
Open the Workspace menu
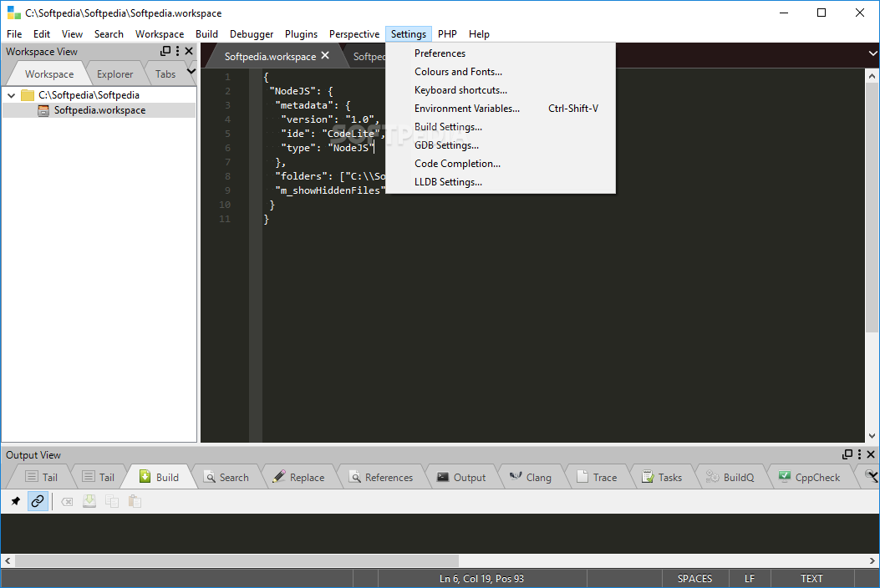160,34
